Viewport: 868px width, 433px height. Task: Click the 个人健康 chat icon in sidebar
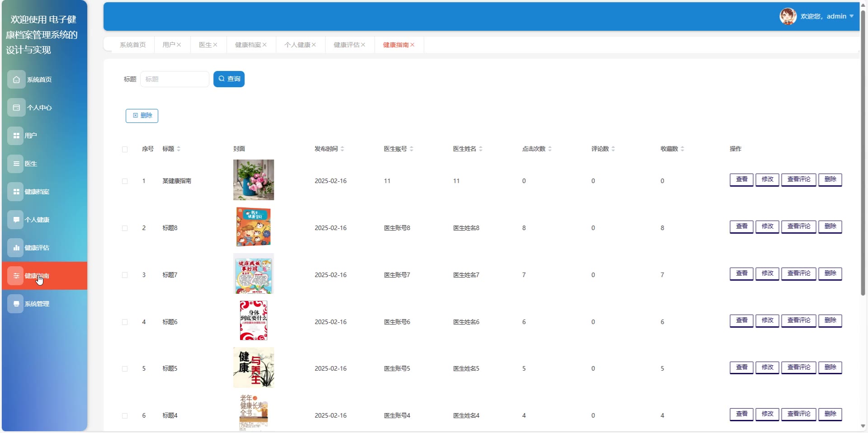(16, 220)
